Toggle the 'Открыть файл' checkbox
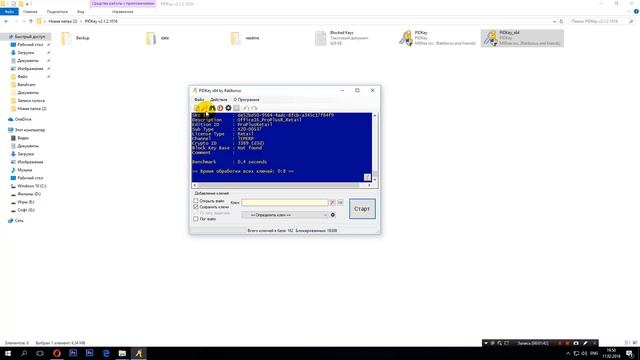The width and height of the screenshot is (640, 360). coord(196,201)
